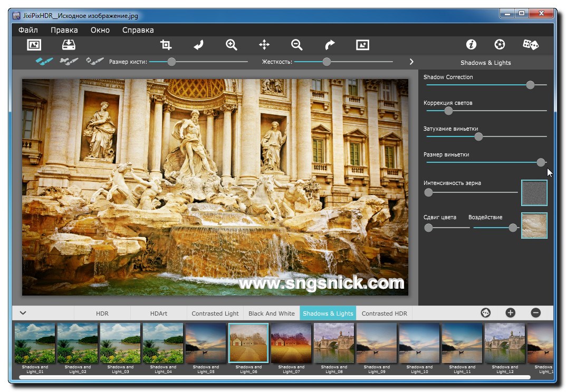Switch to the HDR tab
The height and width of the screenshot is (392, 566).
(102, 313)
